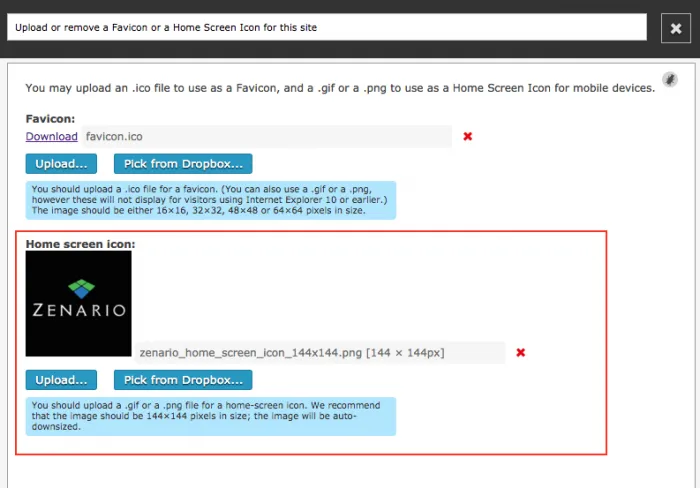
Task: Click the green-blue diamond Zenario logo
Action: pyautogui.click(x=78, y=289)
